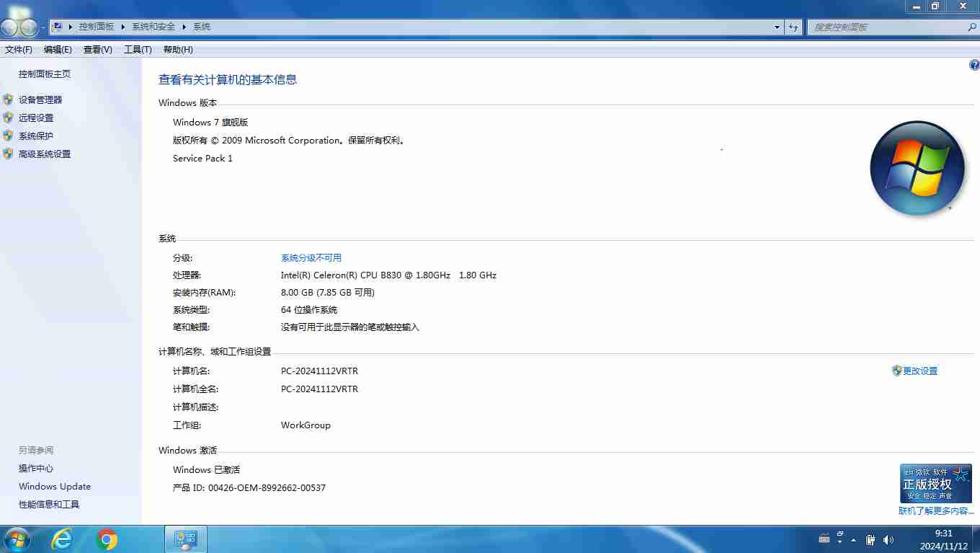Open the language input dropdown in the tray
The height and width of the screenshot is (553, 980).
(839, 539)
